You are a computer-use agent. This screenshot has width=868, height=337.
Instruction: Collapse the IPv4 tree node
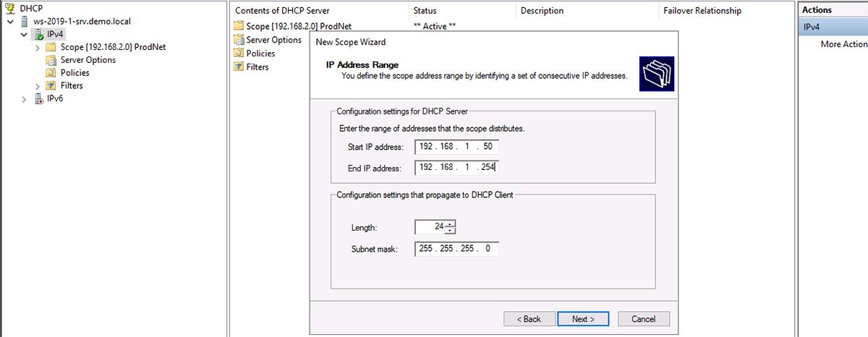click(24, 35)
